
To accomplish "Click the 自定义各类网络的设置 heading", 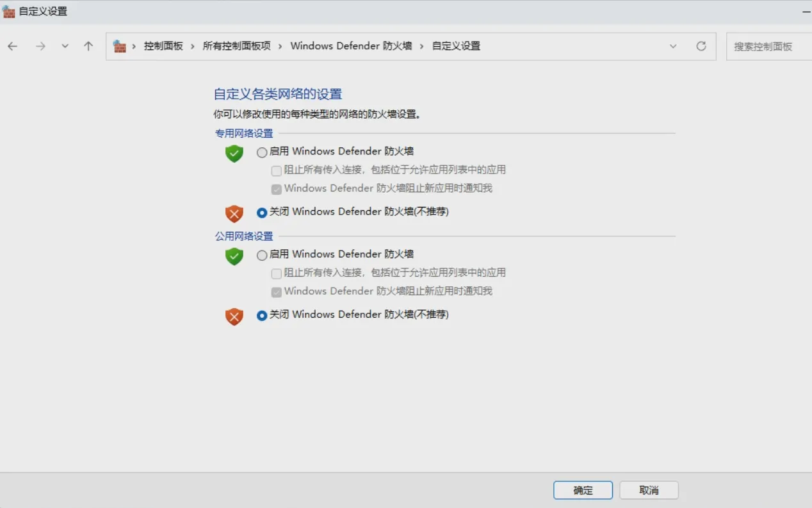I will [x=278, y=94].
